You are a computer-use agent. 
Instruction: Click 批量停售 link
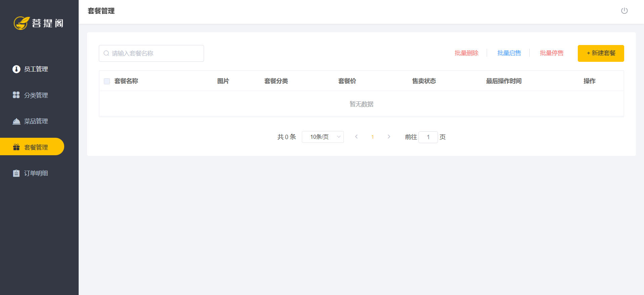click(x=552, y=53)
